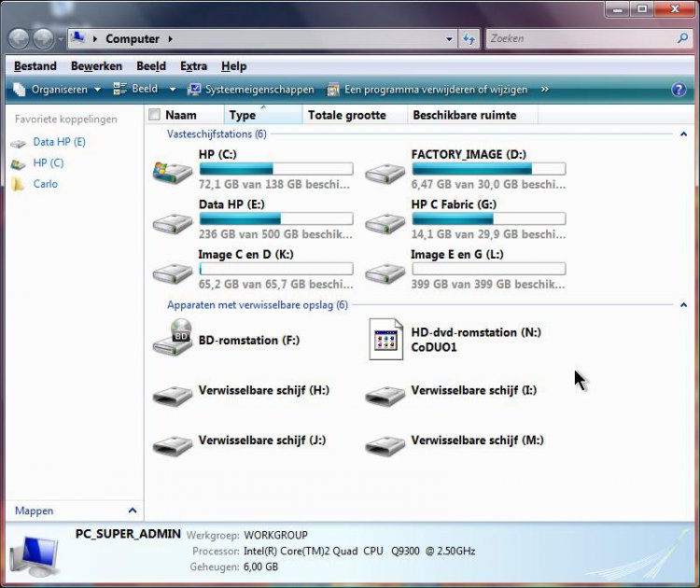Expand the Mappen folder pane

(133, 511)
